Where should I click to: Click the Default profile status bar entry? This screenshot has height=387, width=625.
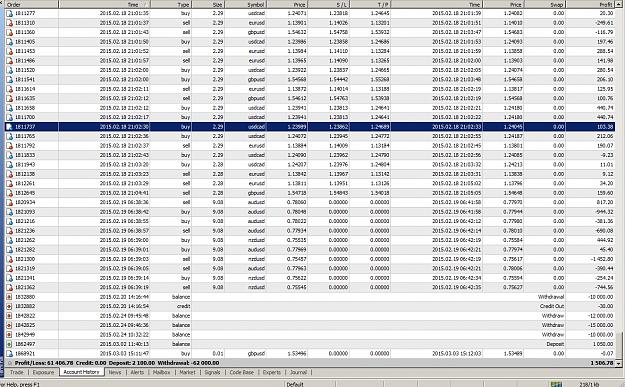(295, 384)
